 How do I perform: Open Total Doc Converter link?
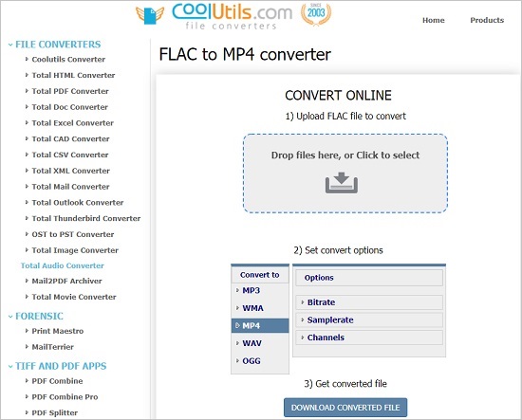click(70, 107)
